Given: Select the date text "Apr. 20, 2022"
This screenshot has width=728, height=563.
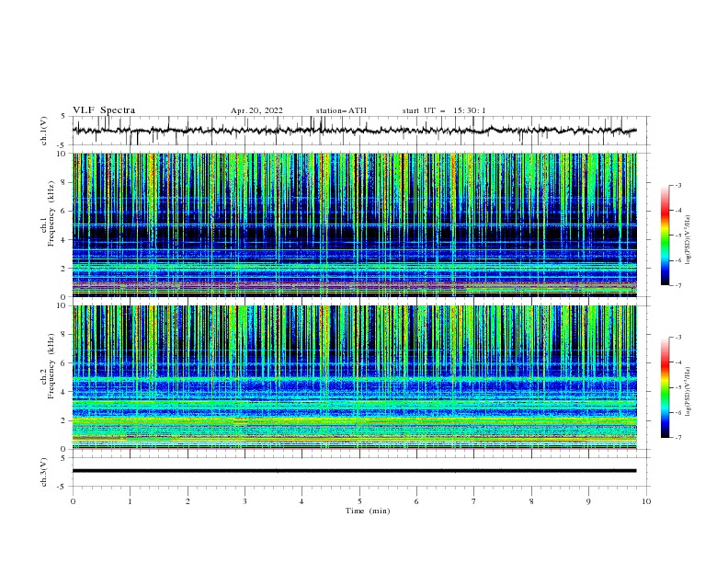Looking at the screenshot, I should (256, 110).
